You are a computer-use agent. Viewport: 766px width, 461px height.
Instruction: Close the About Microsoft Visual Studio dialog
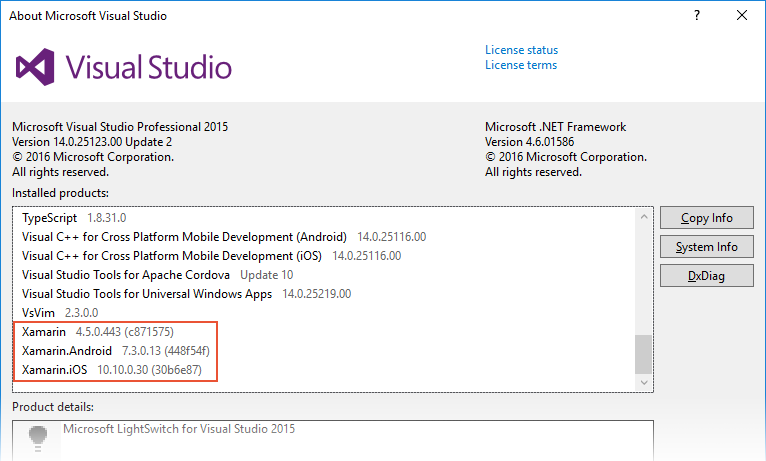point(742,16)
